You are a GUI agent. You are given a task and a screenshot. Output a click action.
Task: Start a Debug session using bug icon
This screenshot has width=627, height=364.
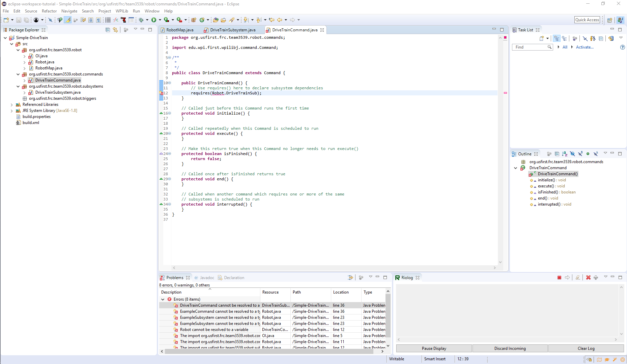(x=141, y=20)
